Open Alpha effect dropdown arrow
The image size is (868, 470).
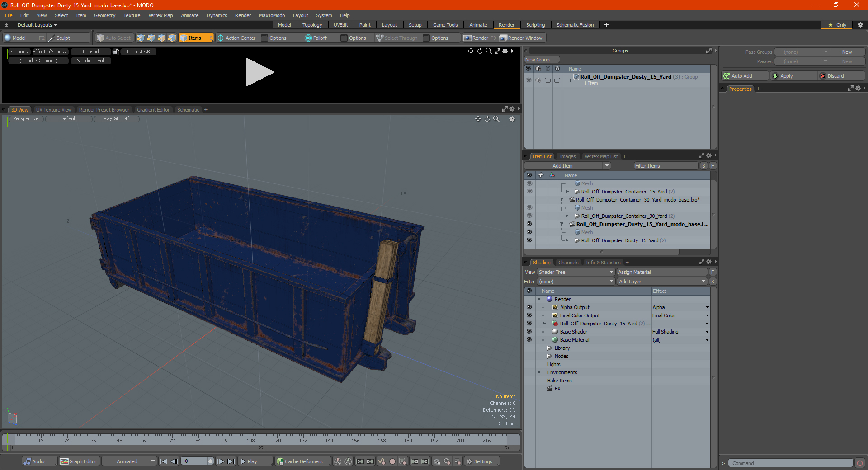(707, 307)
